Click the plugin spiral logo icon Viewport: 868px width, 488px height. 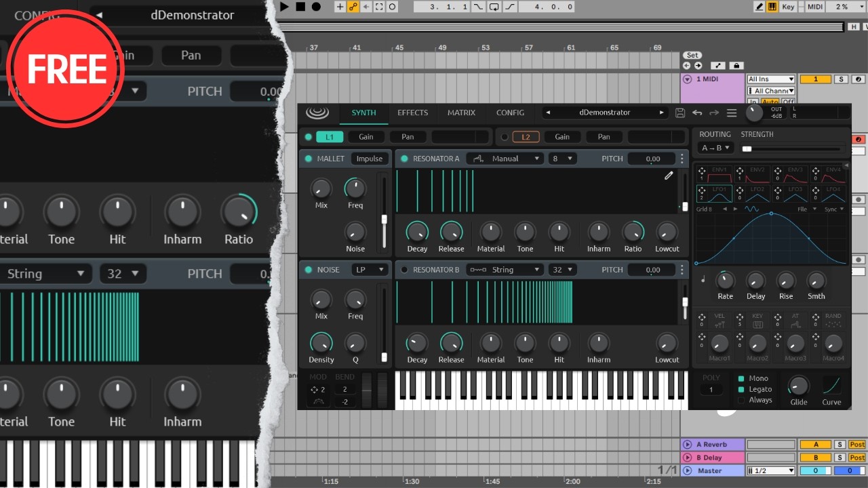point(317,113)
